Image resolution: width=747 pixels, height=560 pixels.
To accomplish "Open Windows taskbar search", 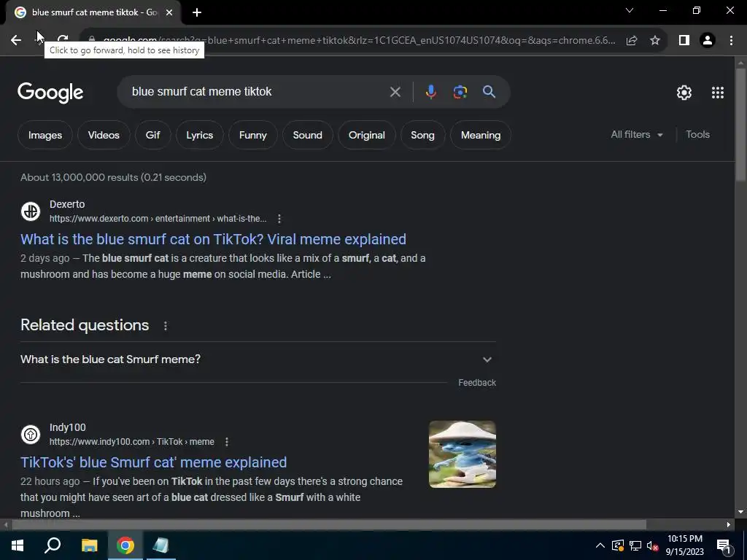I will click(53, 545).
